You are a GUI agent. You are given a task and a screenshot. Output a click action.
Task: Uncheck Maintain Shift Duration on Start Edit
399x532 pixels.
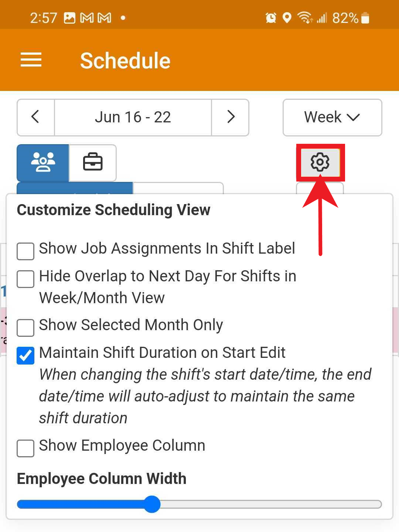coord(25,356)
